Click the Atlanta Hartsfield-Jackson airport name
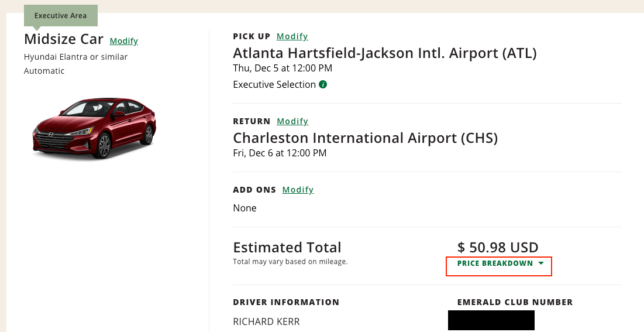 point(384,53)
